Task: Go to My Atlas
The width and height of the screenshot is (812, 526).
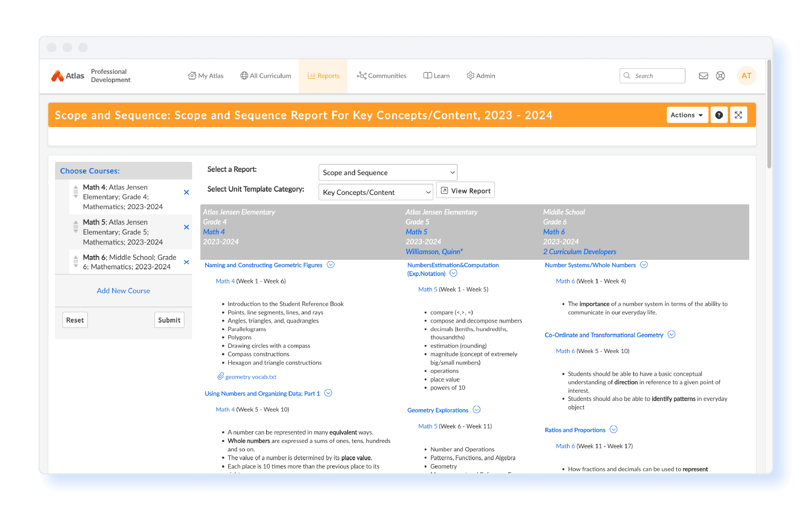Action: [x=206, y=76]
